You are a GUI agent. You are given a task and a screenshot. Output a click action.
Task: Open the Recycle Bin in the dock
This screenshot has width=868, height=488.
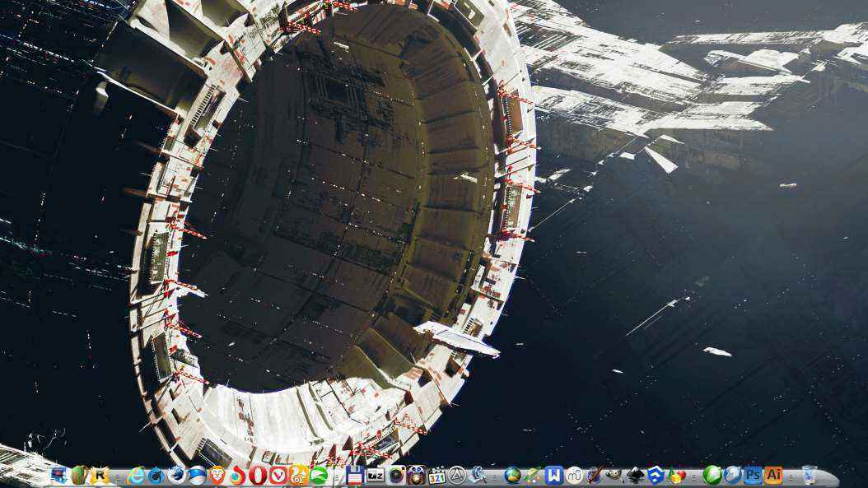pos(810,476)
